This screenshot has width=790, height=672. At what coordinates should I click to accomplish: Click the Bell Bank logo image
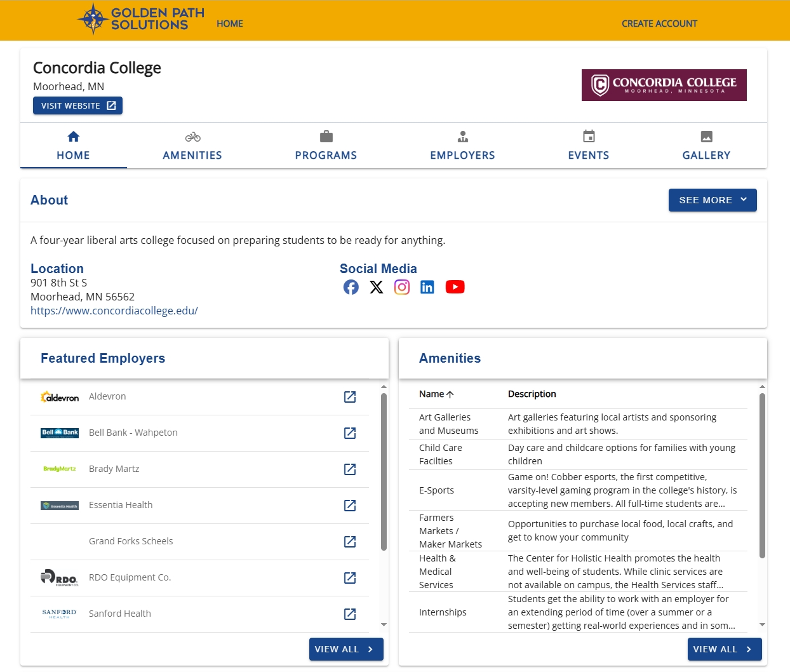click(60, 433)
